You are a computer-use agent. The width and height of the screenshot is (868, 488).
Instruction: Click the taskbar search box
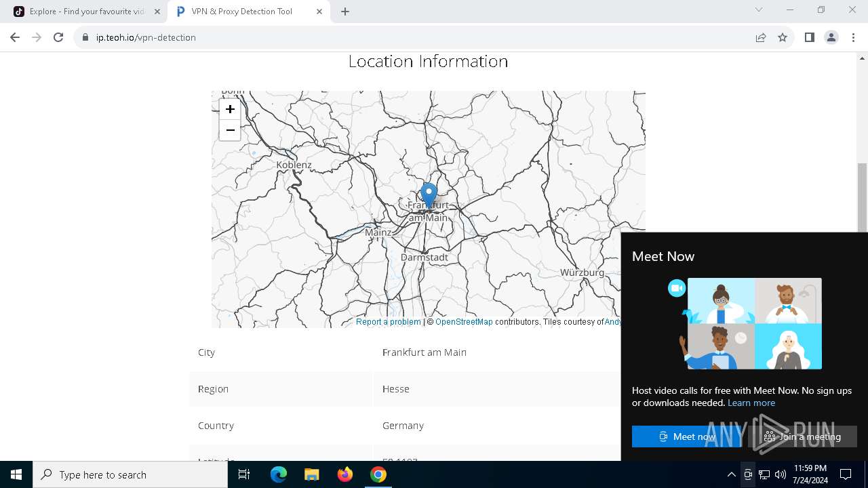[x=130, y=474]
